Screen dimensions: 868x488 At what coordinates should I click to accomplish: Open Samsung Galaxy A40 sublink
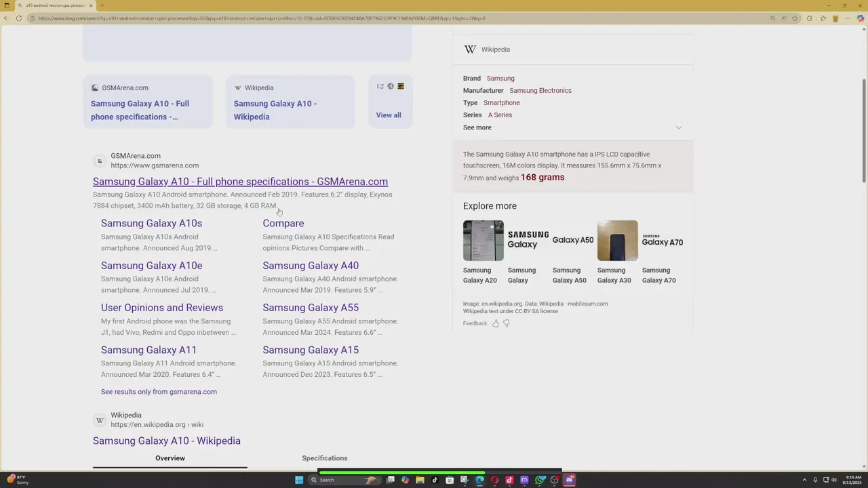[x=311, y=266]
